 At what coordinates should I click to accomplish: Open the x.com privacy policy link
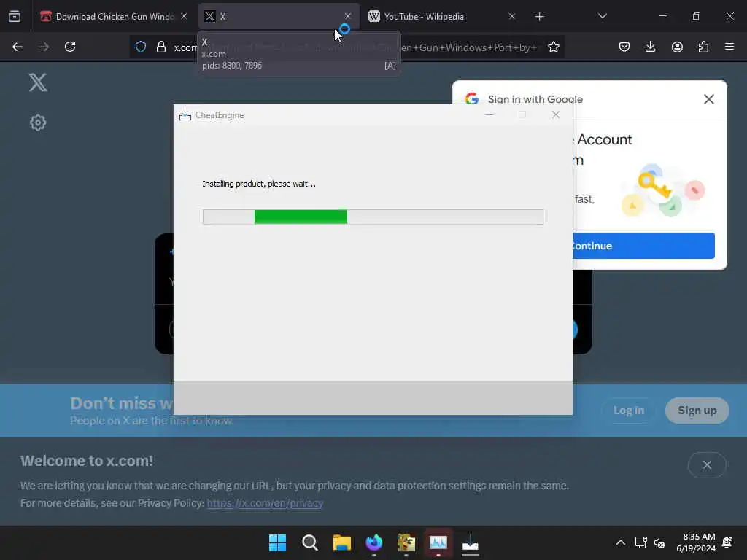click(265, 503)
